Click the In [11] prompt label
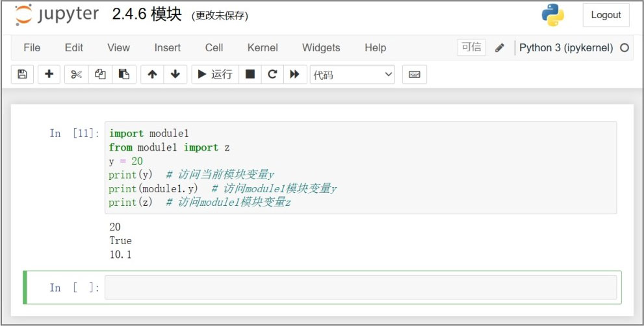The height and width of the screenshot is (326, 644). (74, 133)
